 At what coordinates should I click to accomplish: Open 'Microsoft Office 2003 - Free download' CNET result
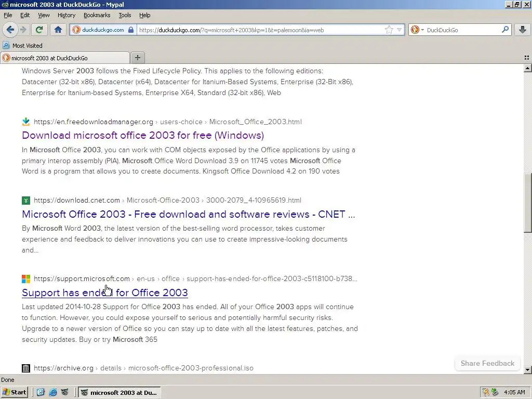tap(188, 214)
